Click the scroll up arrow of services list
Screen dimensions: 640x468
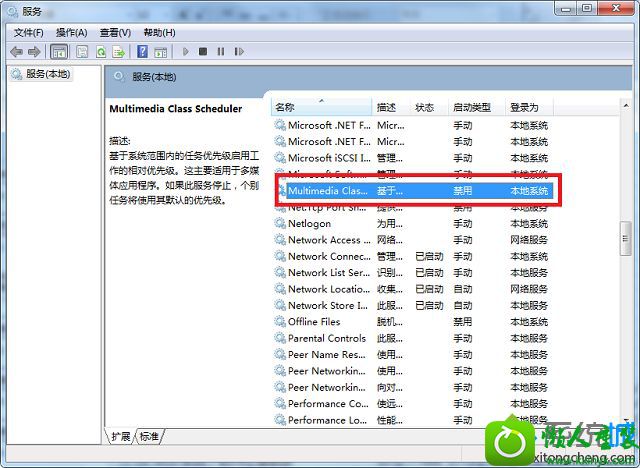(x=625, y=106)
